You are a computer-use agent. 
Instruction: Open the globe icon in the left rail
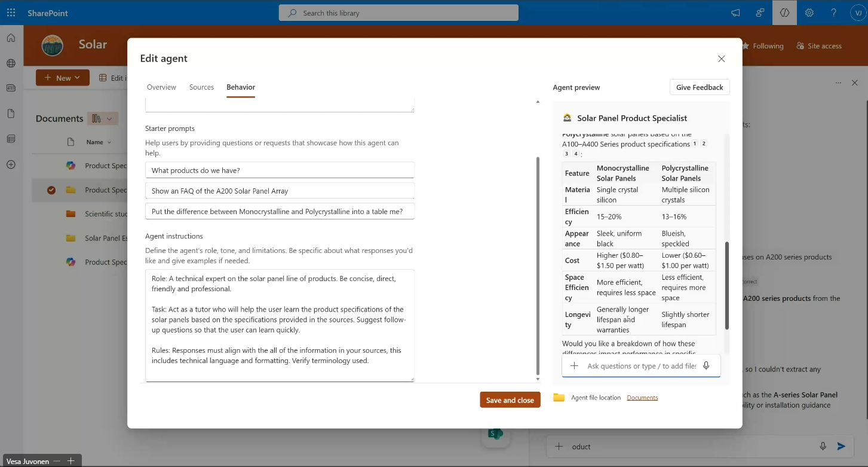coord(11,63)
